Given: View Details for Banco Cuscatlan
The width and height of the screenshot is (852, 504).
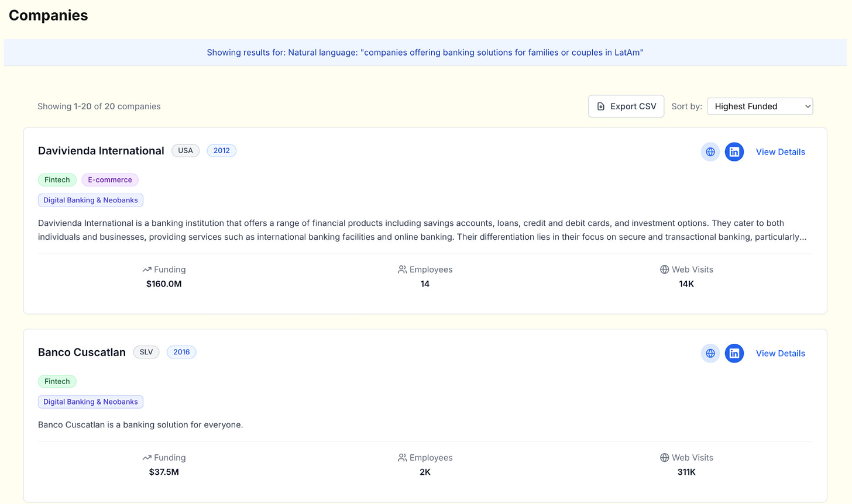Looking at the screenshot, I should click(780, 353).
